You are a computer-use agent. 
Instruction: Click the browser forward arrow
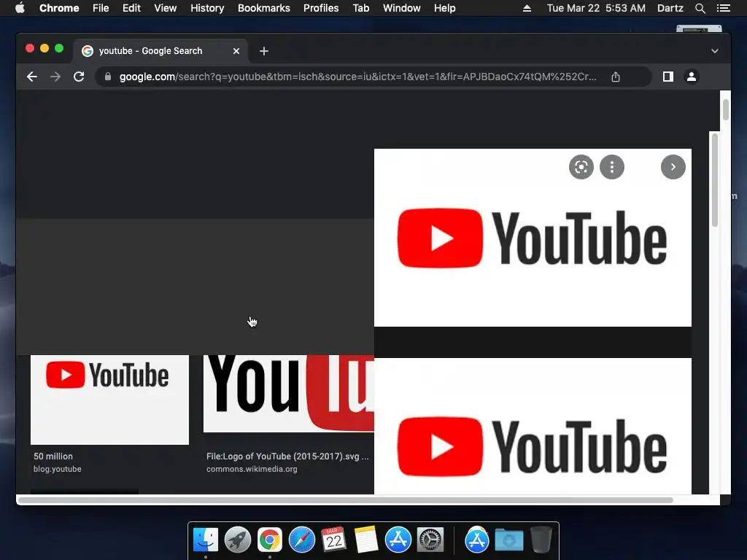tap(55, 77)
